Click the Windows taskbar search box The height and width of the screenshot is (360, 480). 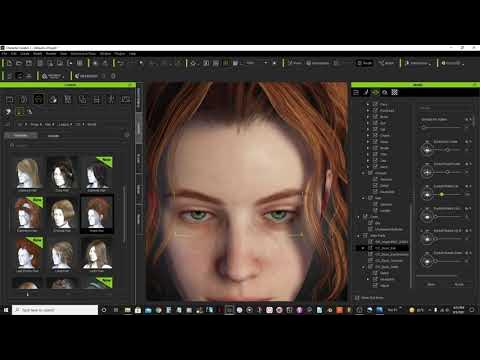click(x=55, y=310)
